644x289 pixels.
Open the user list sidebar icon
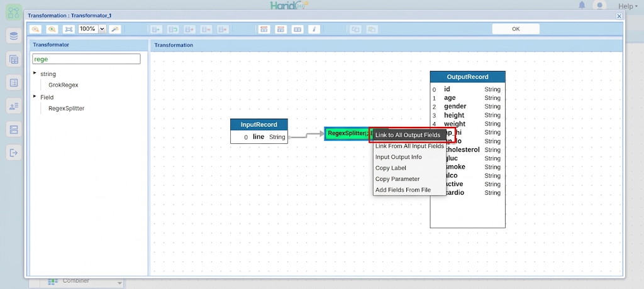pyautogui.click(x=14, y=106)
